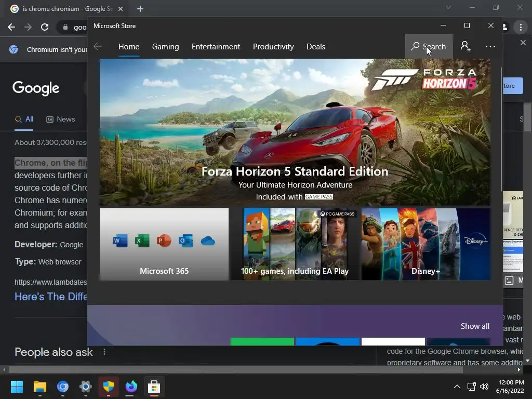Image resolution: width=532 pixels, height=399 pixels.
Task: Click the Store vertical scrollbar
Action: click(501, 129)
